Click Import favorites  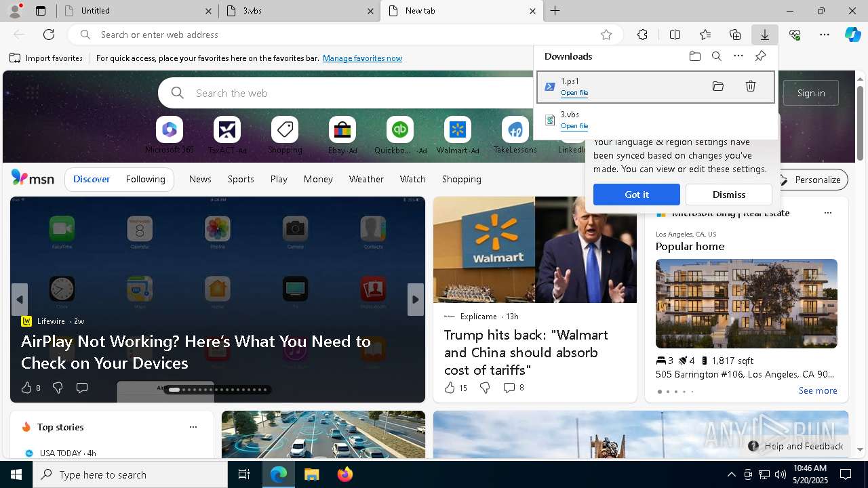[46, 58]
